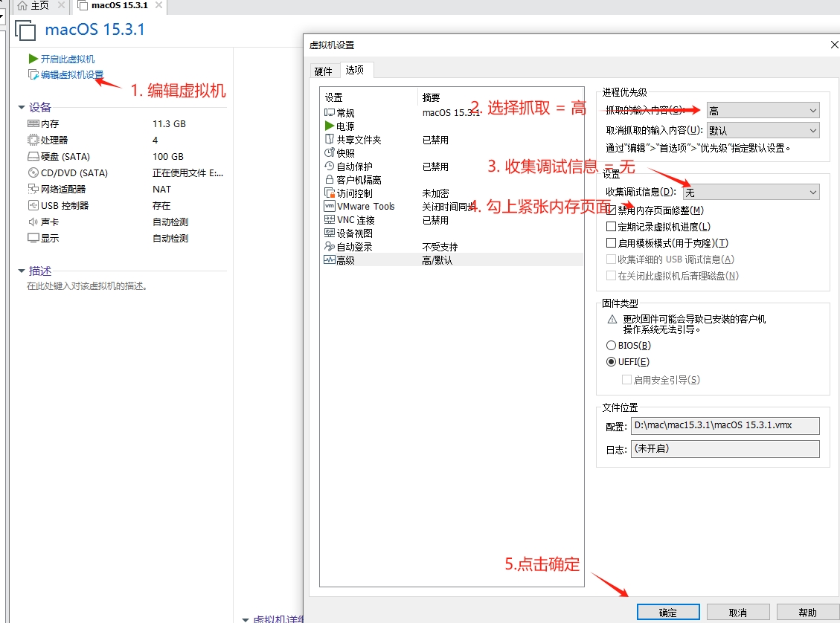
Task: Click the description text area 在此处键入
Action: (x=87, y=285)
